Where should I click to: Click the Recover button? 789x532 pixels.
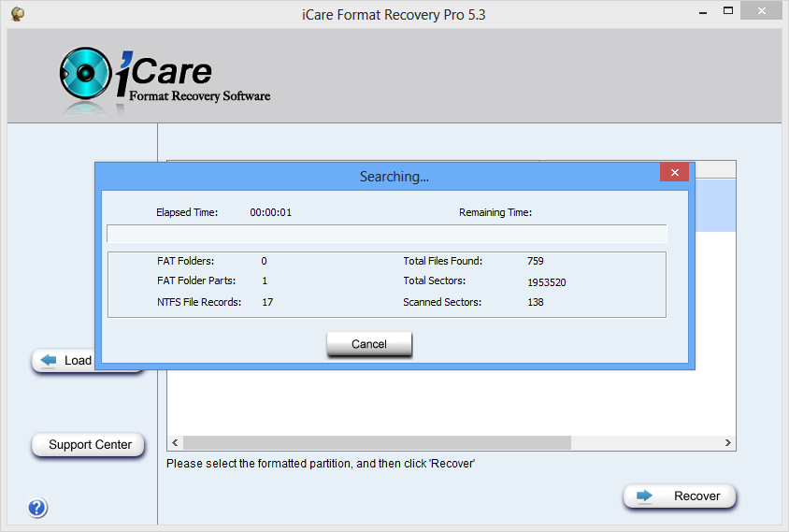[680, 496]
